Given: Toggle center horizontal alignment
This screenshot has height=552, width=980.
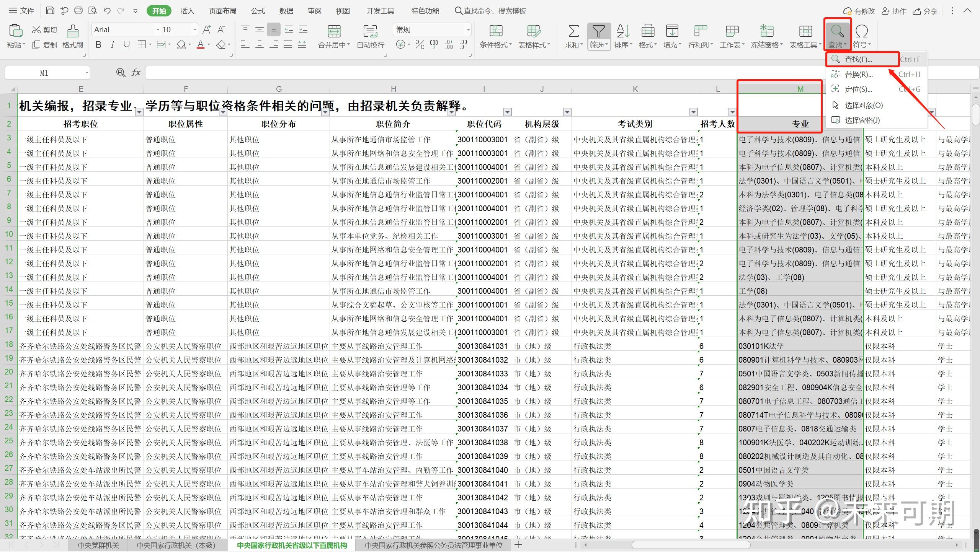Looking at the screenshot, I should pos(259,45).
